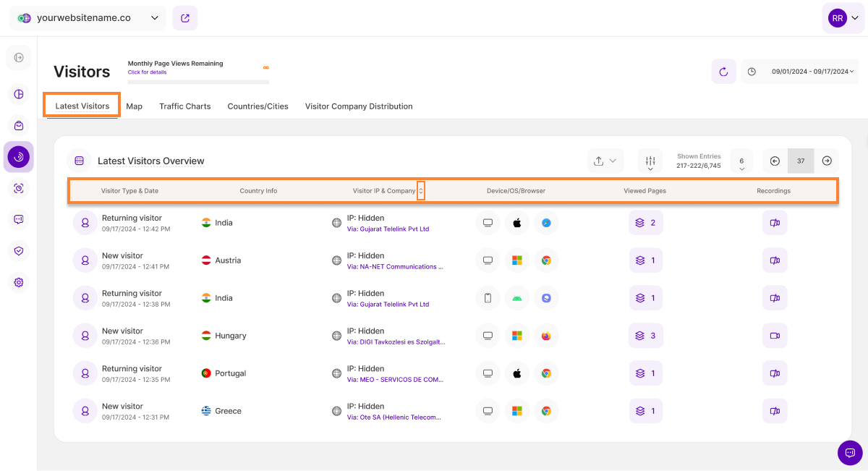This screenshot has height=471, width=868.
Task: Switch to the Map tab
Action: pos(134,106)
